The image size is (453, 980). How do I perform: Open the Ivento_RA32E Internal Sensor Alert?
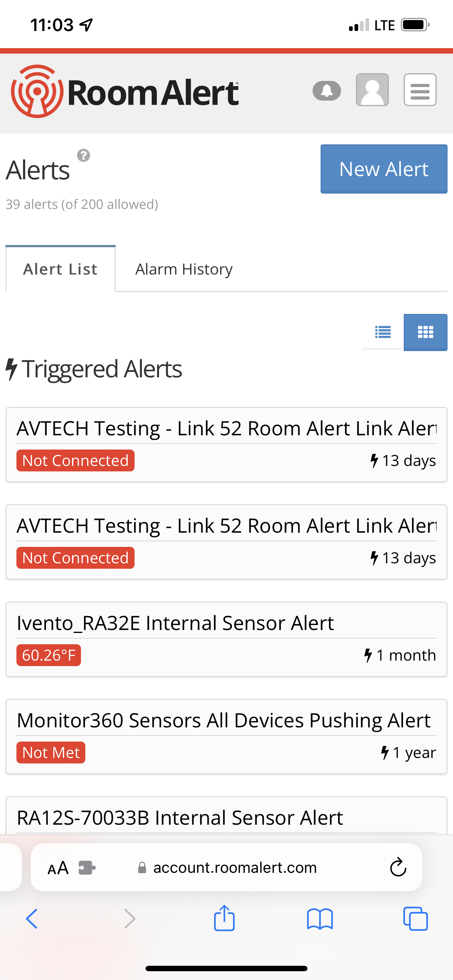[175, 623]
